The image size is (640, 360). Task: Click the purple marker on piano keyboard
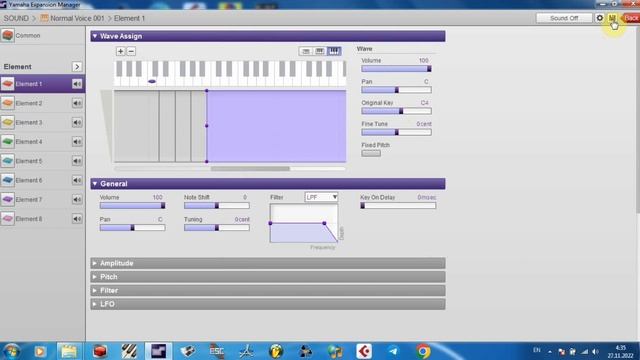(x=152, y=81)
